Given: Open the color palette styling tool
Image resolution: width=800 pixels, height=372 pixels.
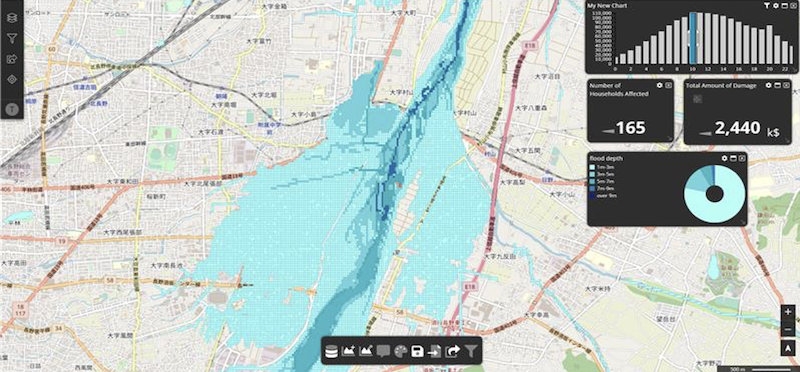Looking at the screenshot, I should pos(401,351).
